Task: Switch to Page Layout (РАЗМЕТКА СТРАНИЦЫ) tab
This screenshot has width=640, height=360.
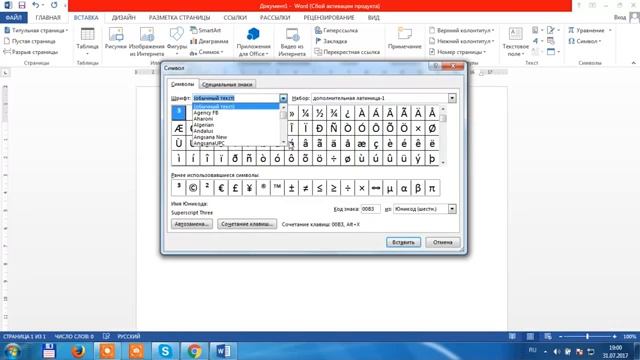Action: point(179,18)
